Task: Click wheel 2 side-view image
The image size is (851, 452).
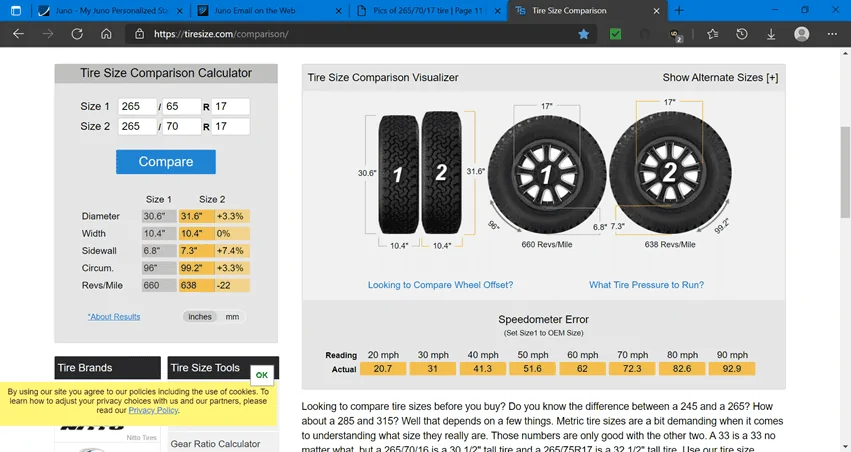Action: click(670, 173)
